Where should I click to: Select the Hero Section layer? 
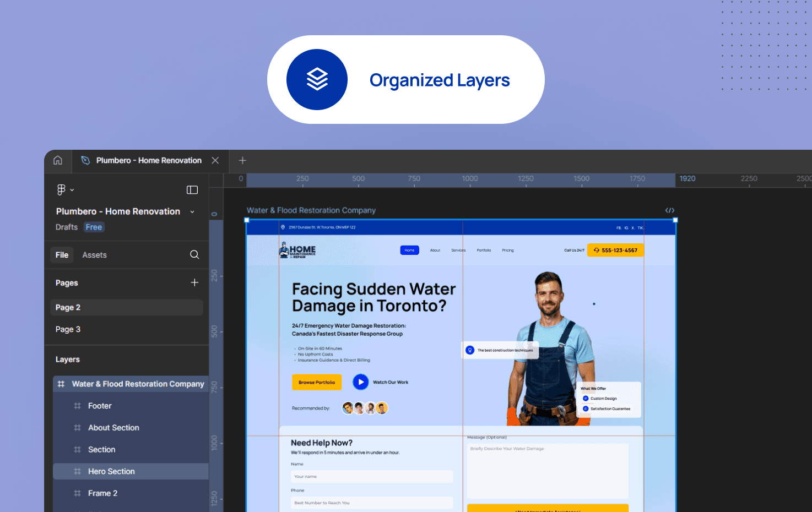pyautogui.click(x=131, y=471)
